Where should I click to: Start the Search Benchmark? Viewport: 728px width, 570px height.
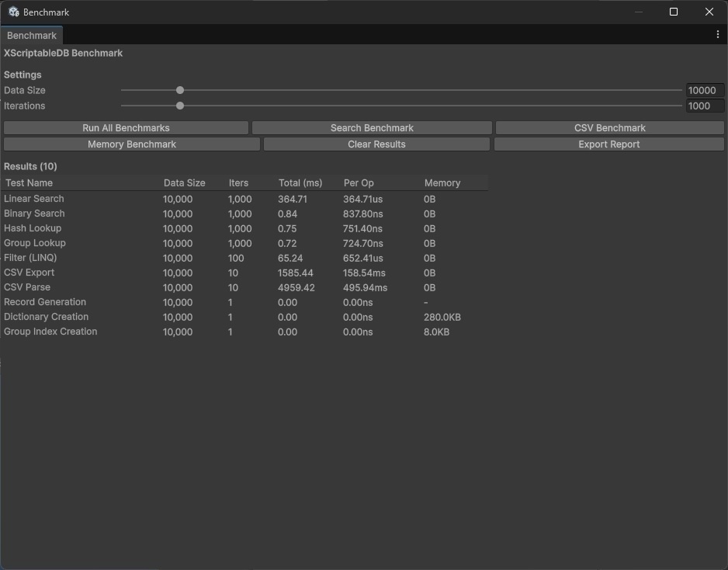372,128
